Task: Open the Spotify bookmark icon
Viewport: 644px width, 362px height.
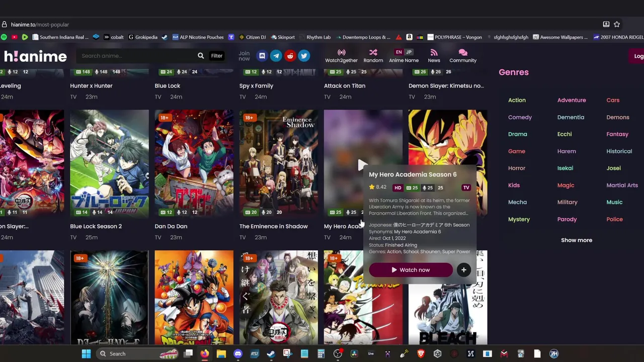Action: click(x=4, y=37)
